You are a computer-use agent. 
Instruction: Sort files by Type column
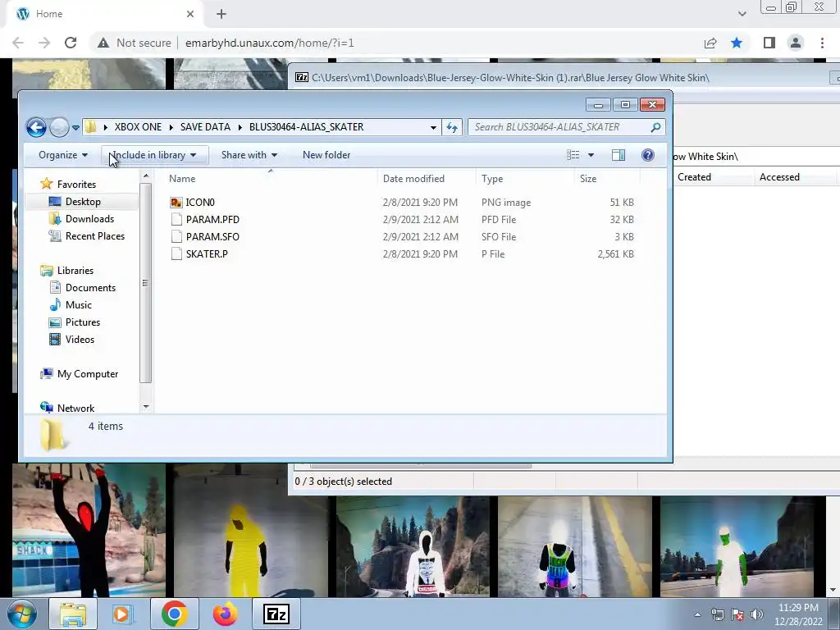(x=525, y=178)
